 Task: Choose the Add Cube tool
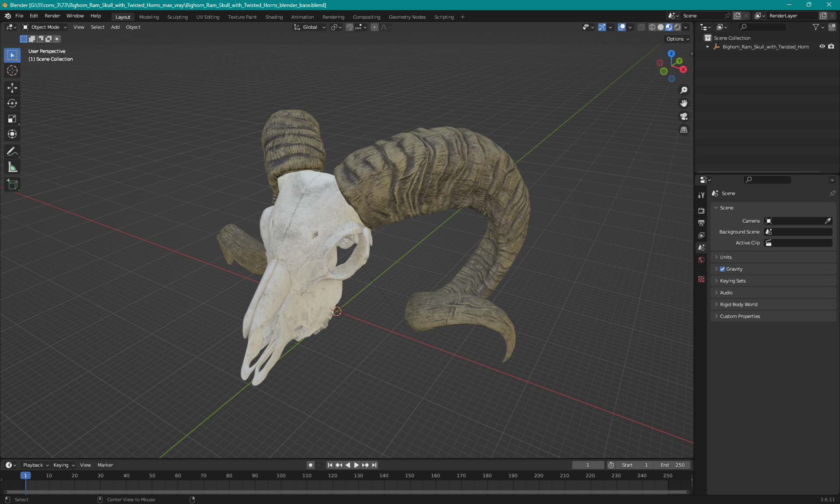(x=12, y=184)
